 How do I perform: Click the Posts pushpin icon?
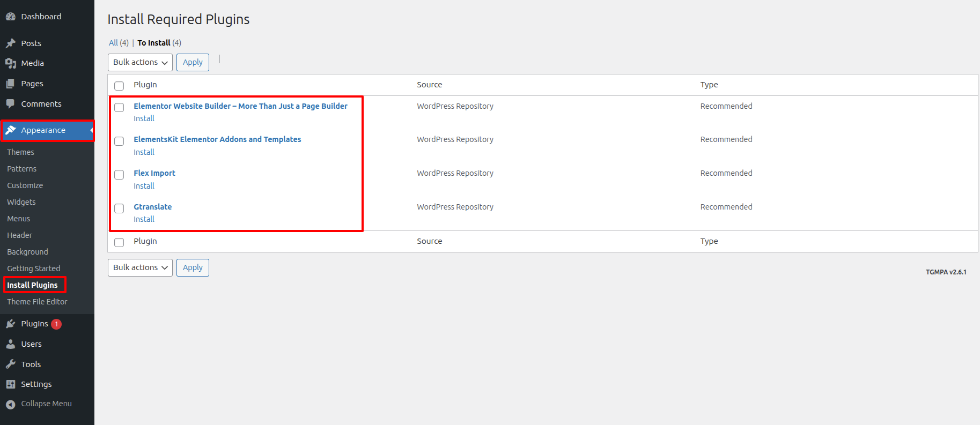coord(11,43)
